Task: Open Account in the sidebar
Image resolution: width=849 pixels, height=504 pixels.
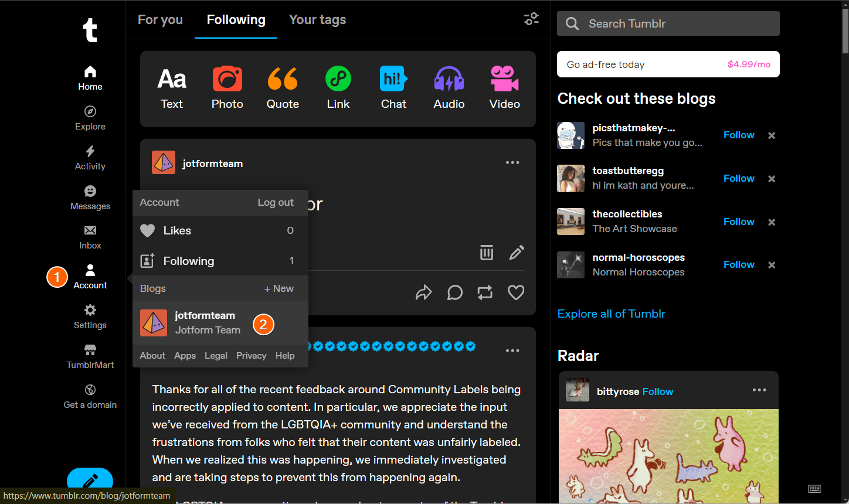Action: [90, 277]
